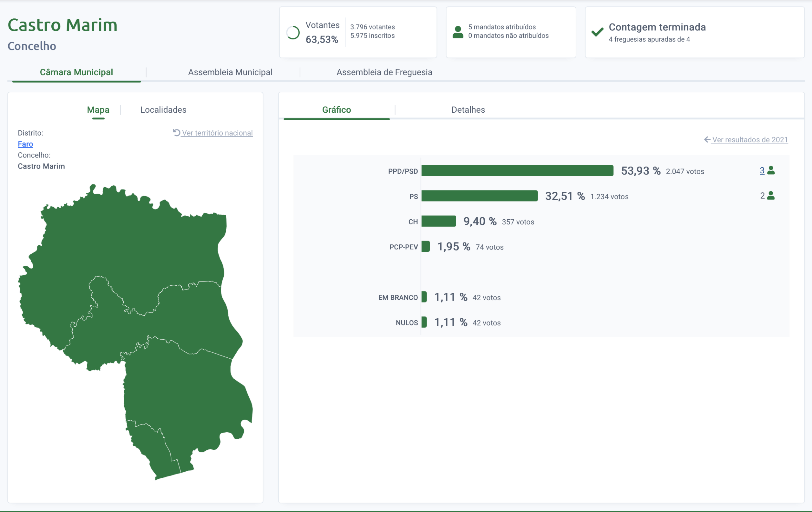Open the Detalhes tab

[468, 110]
